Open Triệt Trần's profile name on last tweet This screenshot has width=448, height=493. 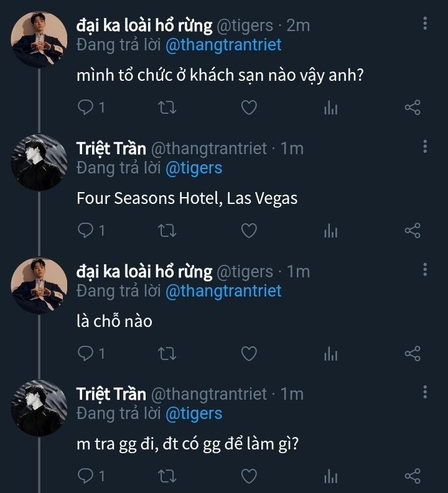[111, 394]
